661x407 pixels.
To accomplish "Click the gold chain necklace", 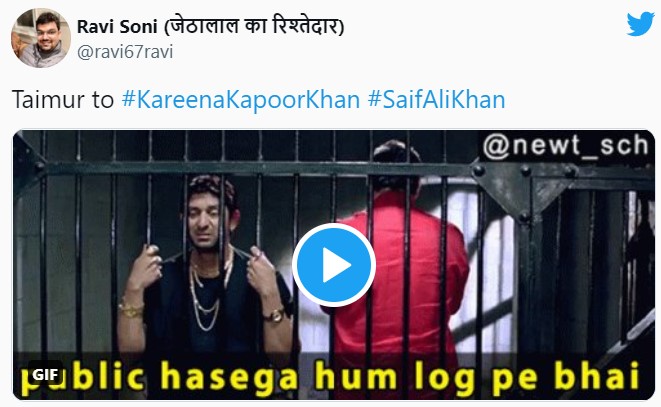I will 205,297.
